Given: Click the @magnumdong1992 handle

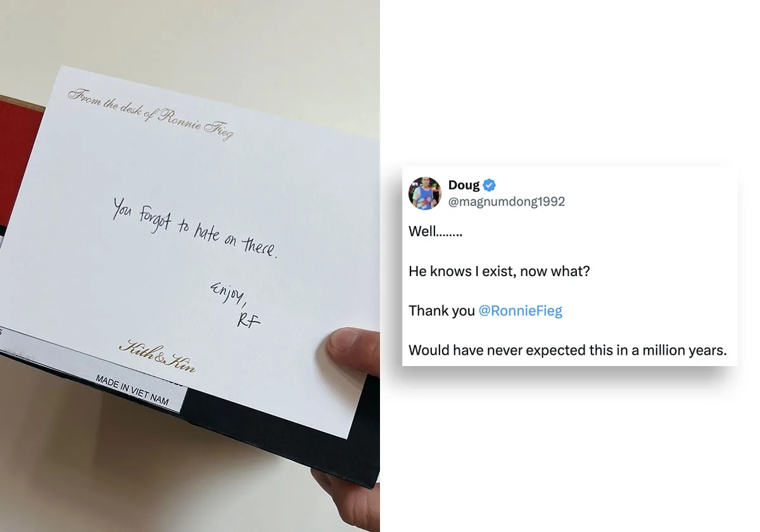Looking at the screenshot, I should click(507, 202).
